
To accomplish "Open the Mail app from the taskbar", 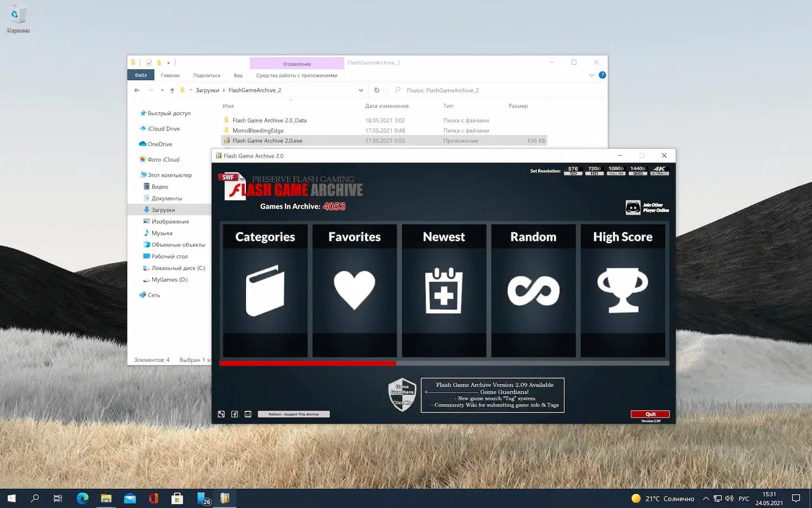I will [x=130, y=498].
